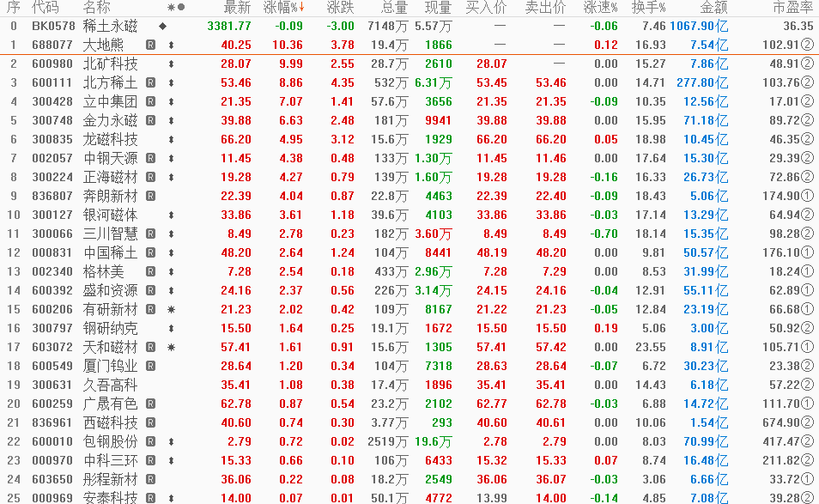819x504 pixels.
Task: Sort by the 换手% column header
Action: coord(649,8)
